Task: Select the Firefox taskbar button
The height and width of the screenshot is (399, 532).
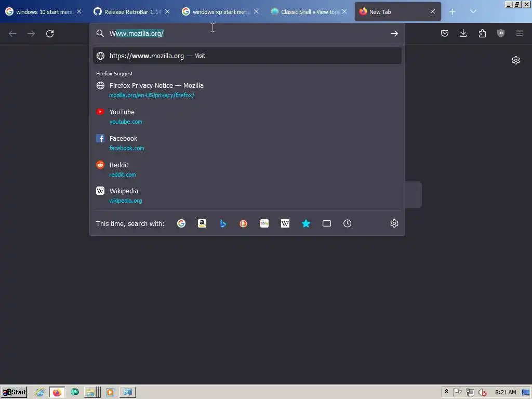Action: (57, 392)
